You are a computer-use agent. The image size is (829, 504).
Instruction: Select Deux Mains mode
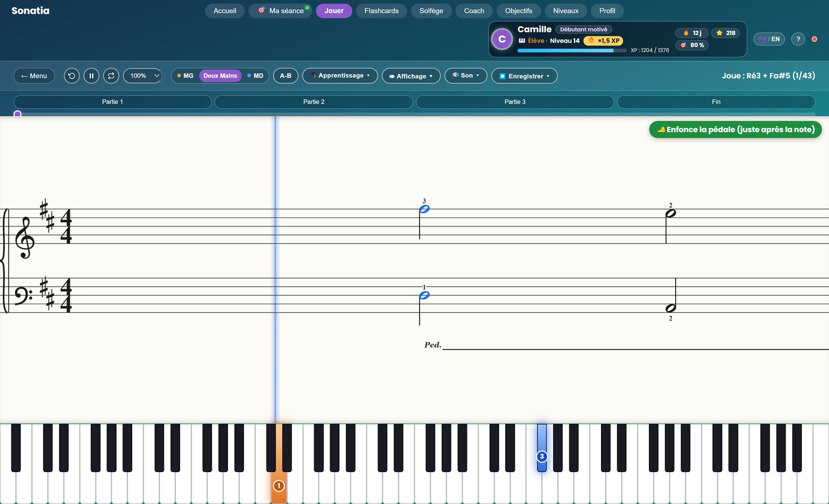(220, 75)
